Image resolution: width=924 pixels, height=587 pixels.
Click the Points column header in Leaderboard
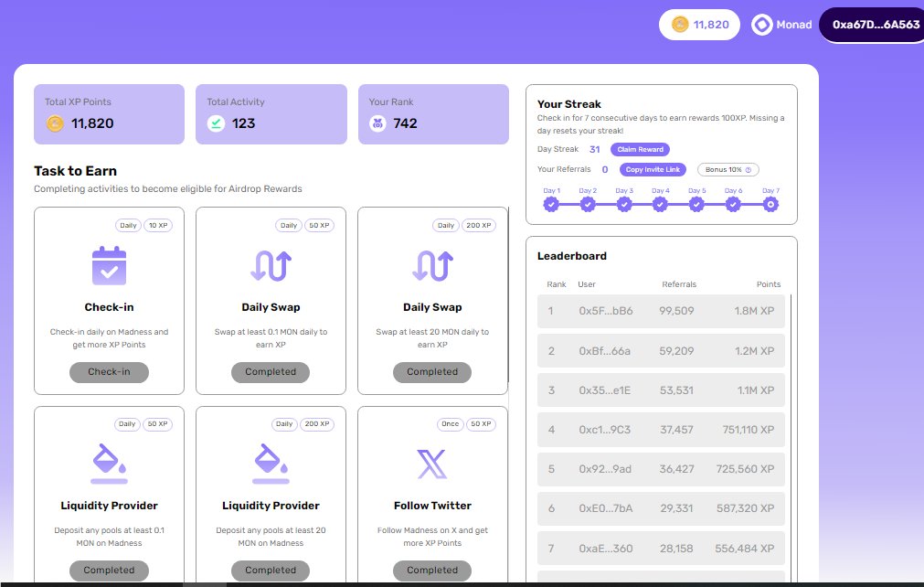pyautogui.click(x=769, y=284)
